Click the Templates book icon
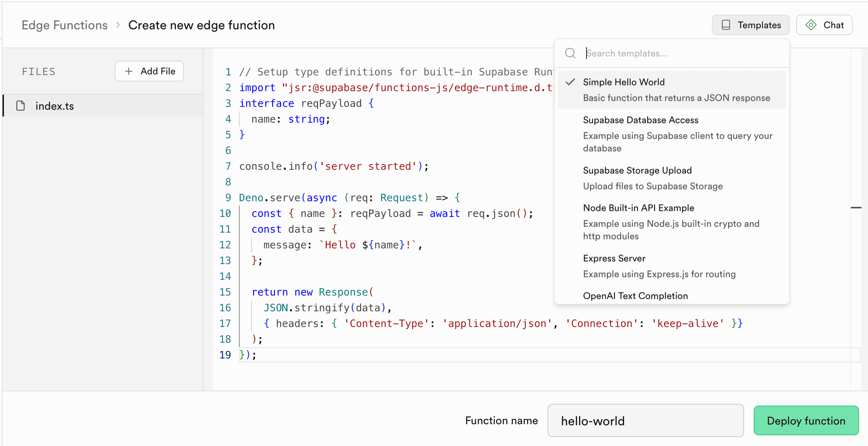The height and width of the screenshot is (446, 868). coord(726,25)
